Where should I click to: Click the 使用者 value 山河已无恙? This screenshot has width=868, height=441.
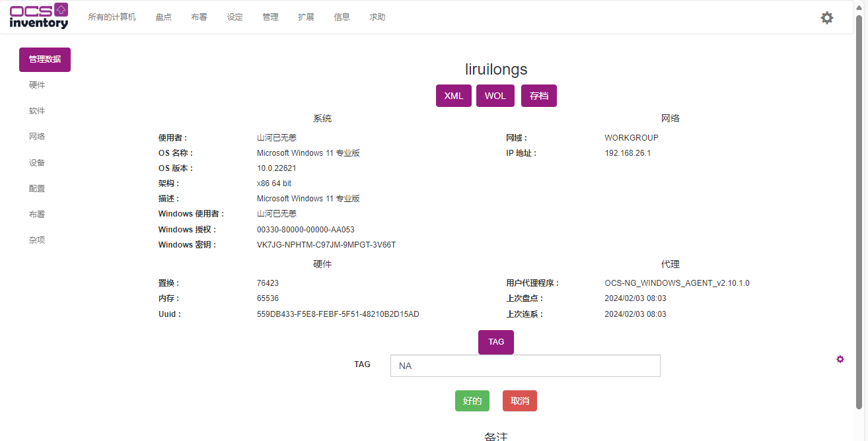tap(277, 138)
